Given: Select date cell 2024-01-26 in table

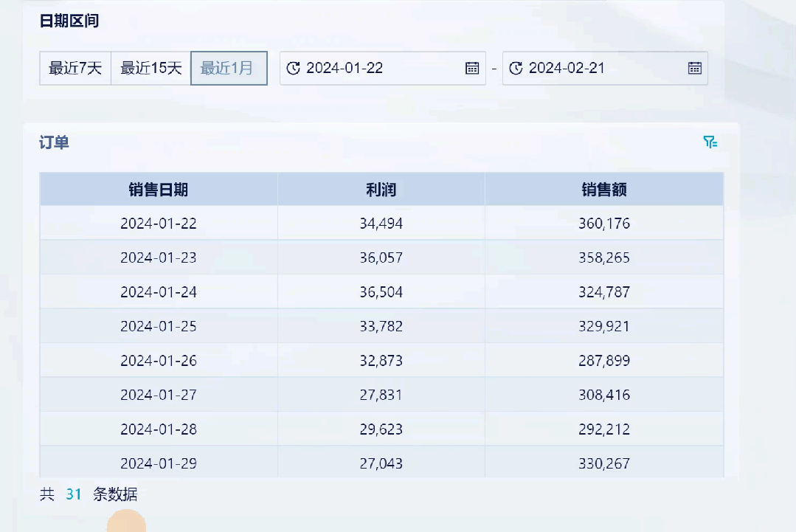Looking at the screenshot, I should (159, 360).
